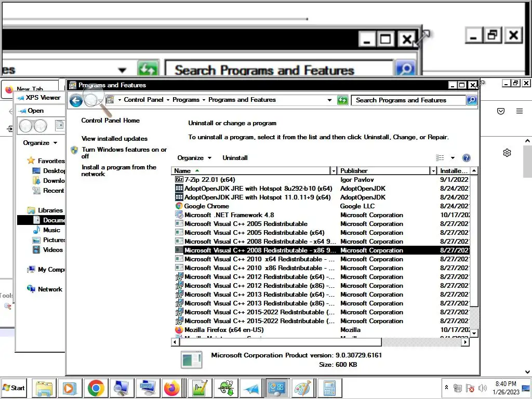The width and height of the screenshot is (532, 399).
Task: Open XPS Viewer paper plane taskbar icon
Action: point(251,388)
